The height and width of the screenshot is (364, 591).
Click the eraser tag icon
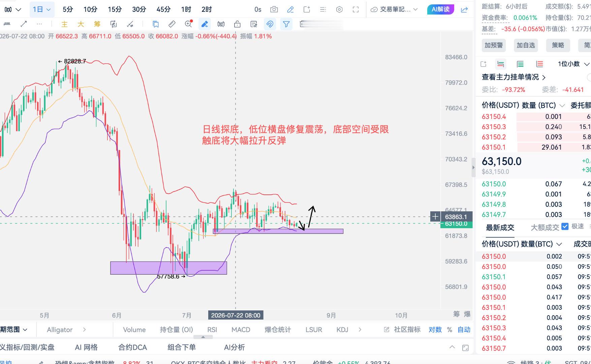coord(172,24)
